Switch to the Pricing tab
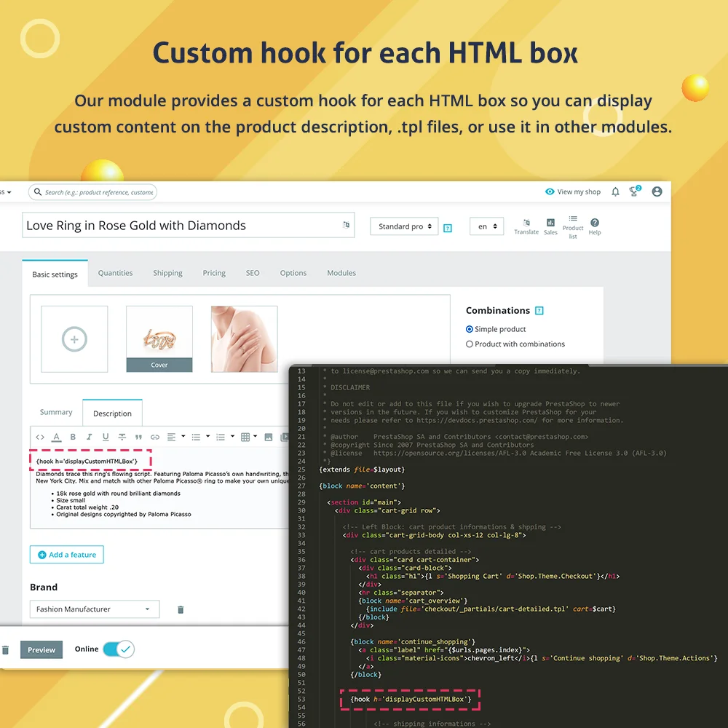The height and width of the screenshot is (728, 728). pyautogui.click(x=214, y=273)
